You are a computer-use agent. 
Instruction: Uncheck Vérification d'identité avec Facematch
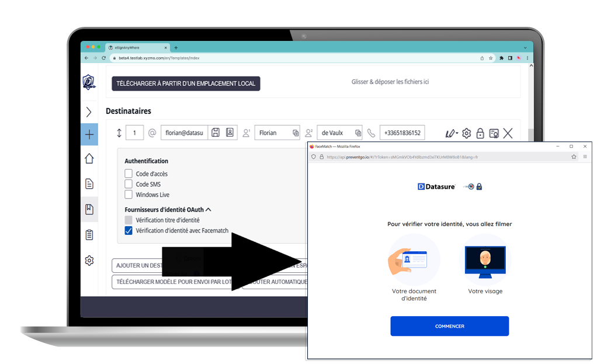pos(129,231)
